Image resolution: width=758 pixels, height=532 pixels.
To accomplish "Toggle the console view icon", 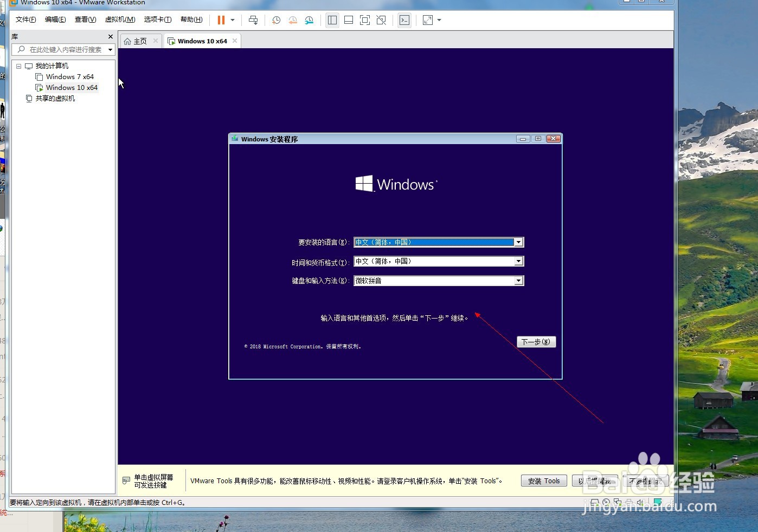I will (404, 20).
